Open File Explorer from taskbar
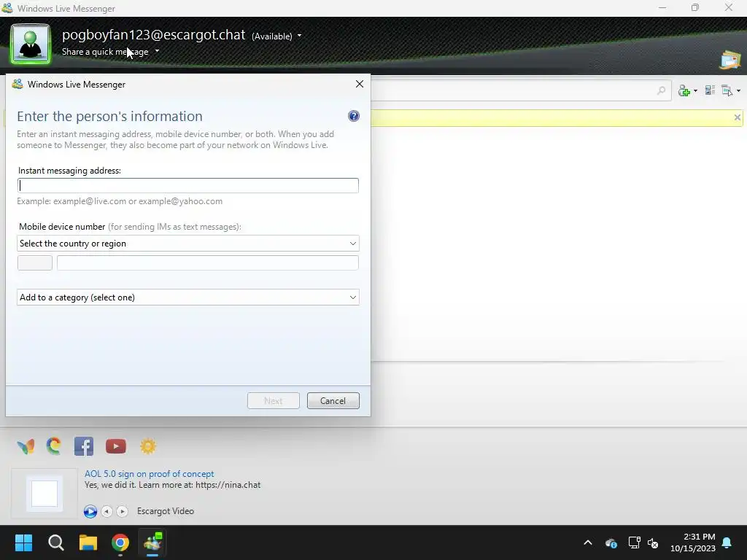Image resolution: width=747 pixels, height=560 pixels. click(x=88, y=542)
